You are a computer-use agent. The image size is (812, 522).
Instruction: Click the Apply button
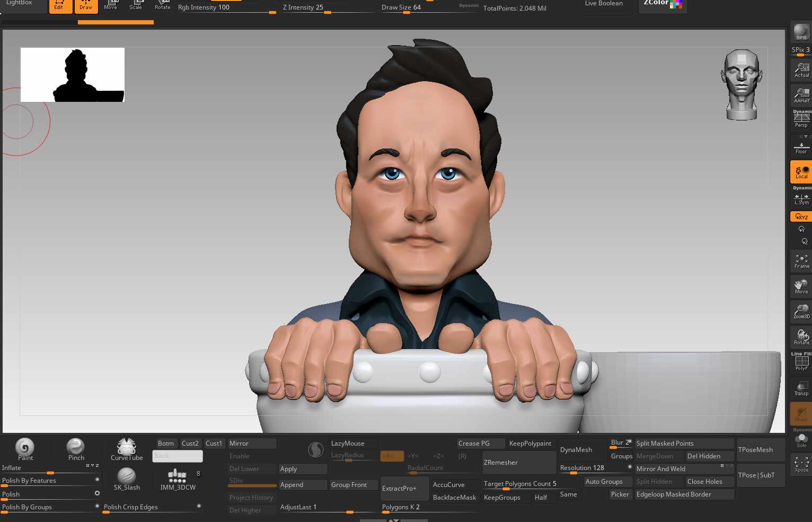303,469
